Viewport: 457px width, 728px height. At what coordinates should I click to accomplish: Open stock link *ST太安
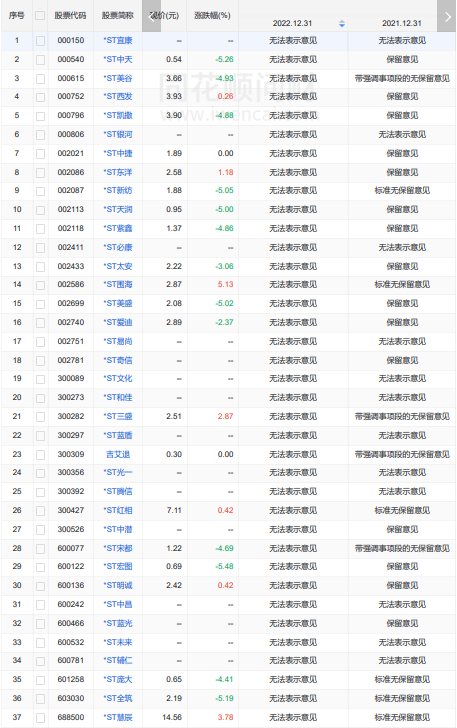[x=118, y=266]
